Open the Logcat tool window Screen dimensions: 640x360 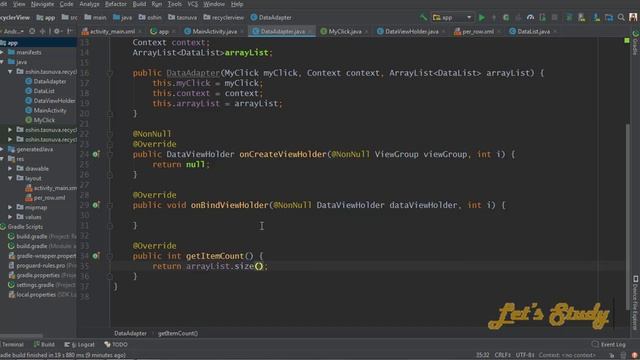[x=80, y=344]
